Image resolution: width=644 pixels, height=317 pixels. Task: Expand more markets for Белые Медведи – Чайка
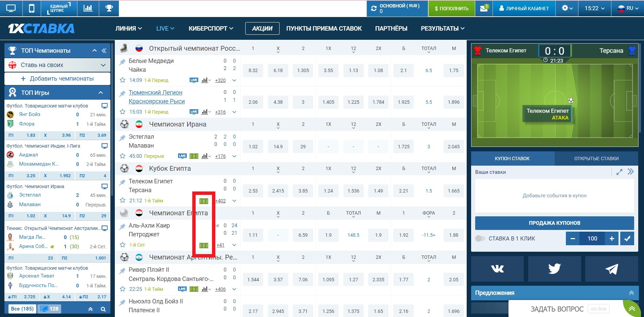pyautogui.click(x=234, y=80)
